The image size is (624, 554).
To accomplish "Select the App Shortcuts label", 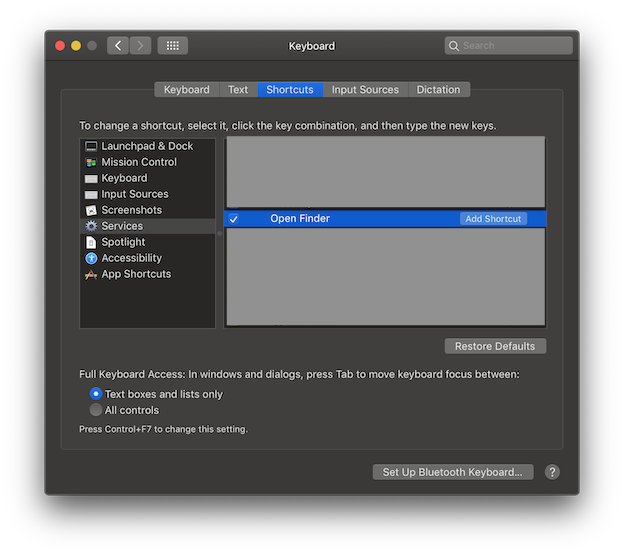I will point(136,274).
